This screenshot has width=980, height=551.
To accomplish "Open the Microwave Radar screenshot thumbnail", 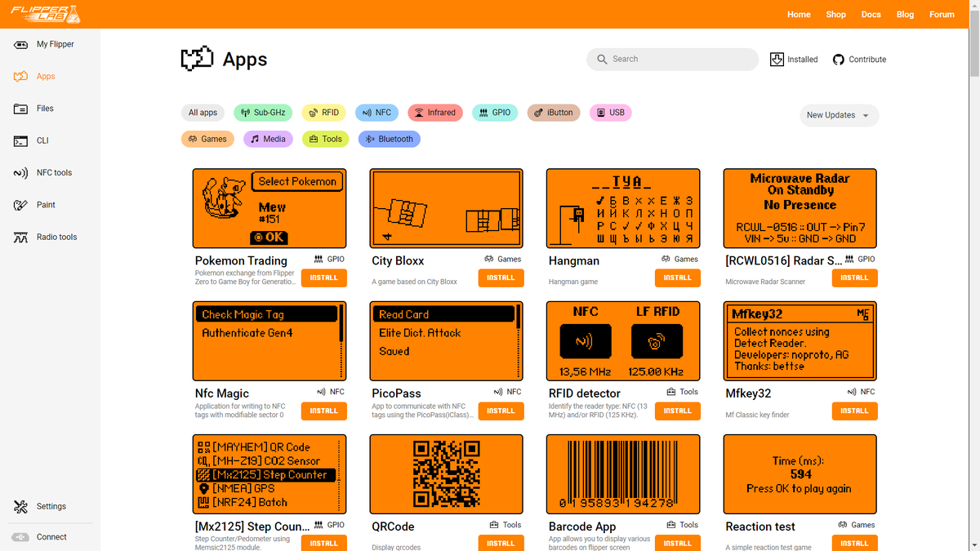I will (800, 208).
